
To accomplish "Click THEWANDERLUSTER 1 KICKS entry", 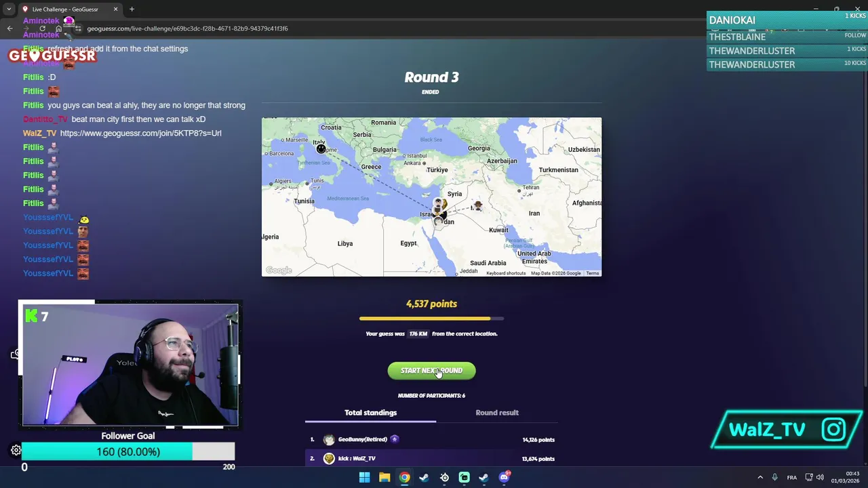I will pyautogui.click(x=787, y=51).
